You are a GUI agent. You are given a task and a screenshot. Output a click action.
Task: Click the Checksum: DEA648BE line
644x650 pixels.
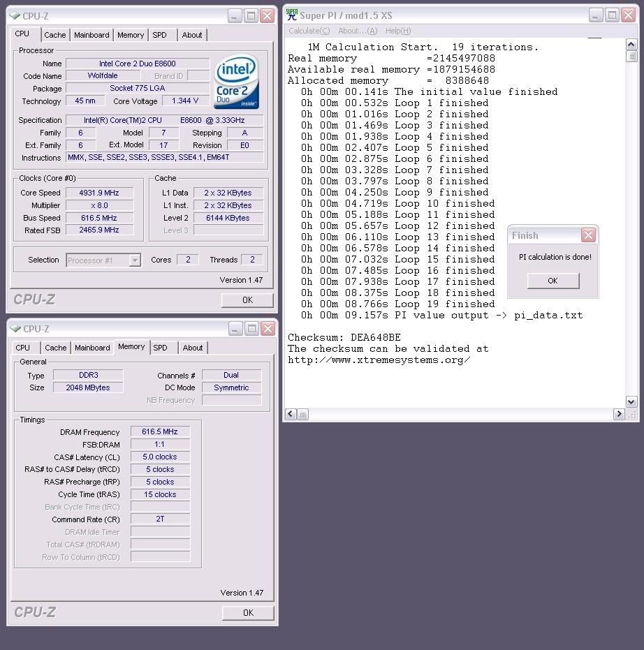[344, 337]
